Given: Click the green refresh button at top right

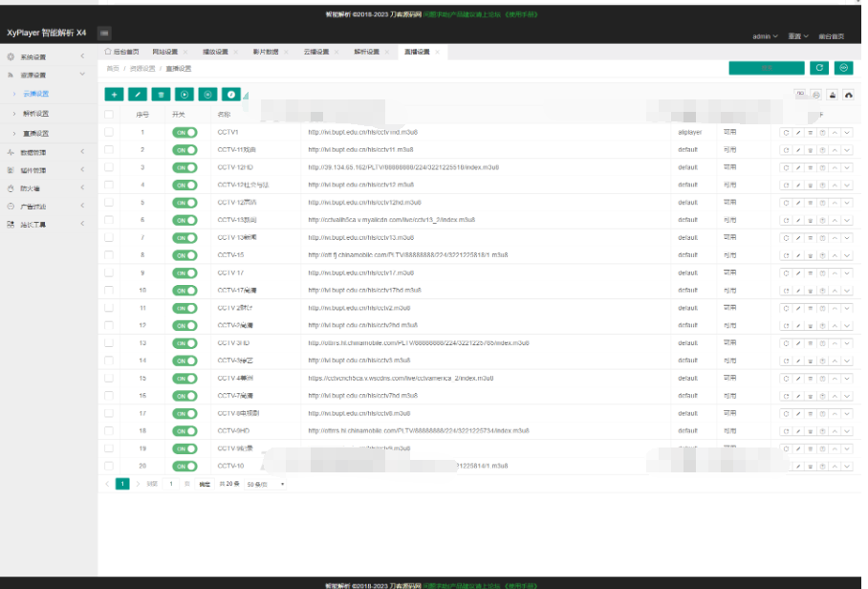Looking at the screenshot, I should 819,68.
